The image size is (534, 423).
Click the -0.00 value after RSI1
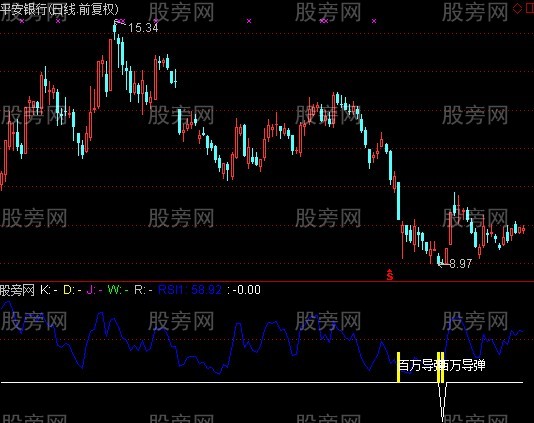[247, 290]
